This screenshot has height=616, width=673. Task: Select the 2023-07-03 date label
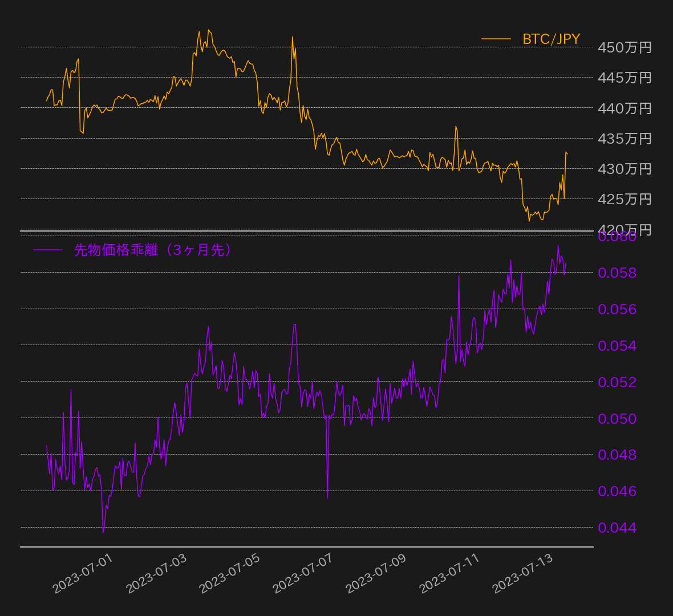(156, 573)
